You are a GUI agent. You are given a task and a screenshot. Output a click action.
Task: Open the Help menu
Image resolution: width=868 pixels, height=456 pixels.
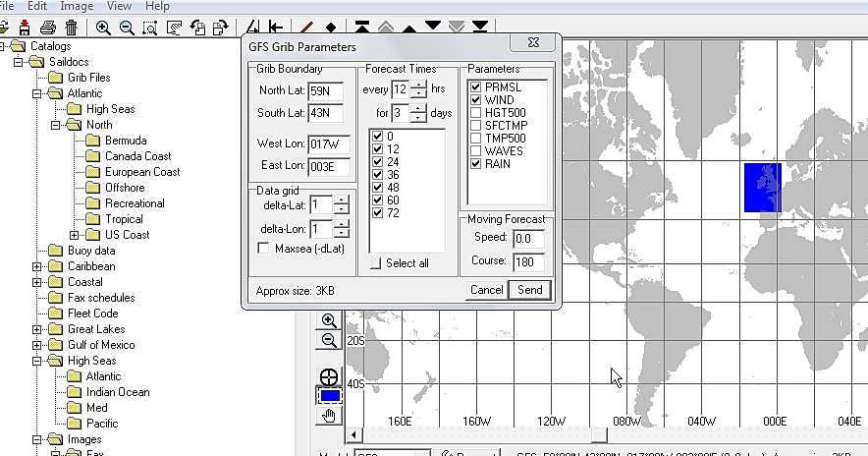tap(157, 6)
